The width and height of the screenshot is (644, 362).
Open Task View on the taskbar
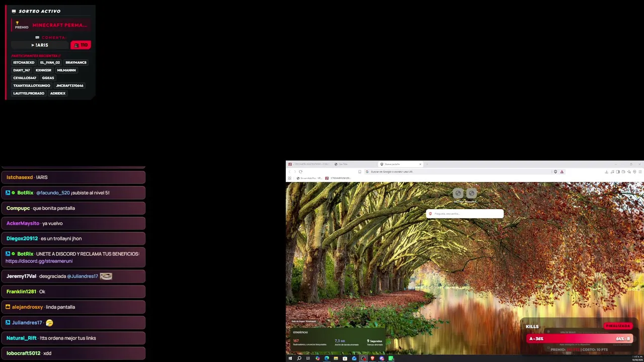pos(308,358)
